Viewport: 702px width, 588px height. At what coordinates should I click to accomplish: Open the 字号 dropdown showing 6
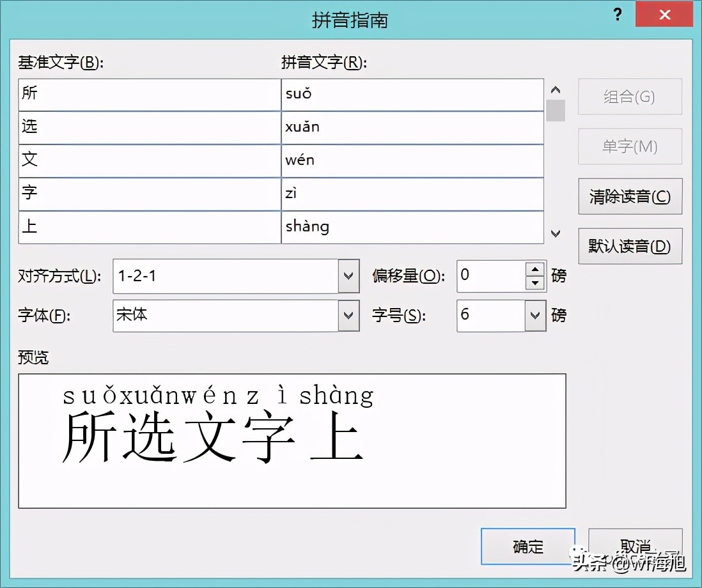coord(535,315)
